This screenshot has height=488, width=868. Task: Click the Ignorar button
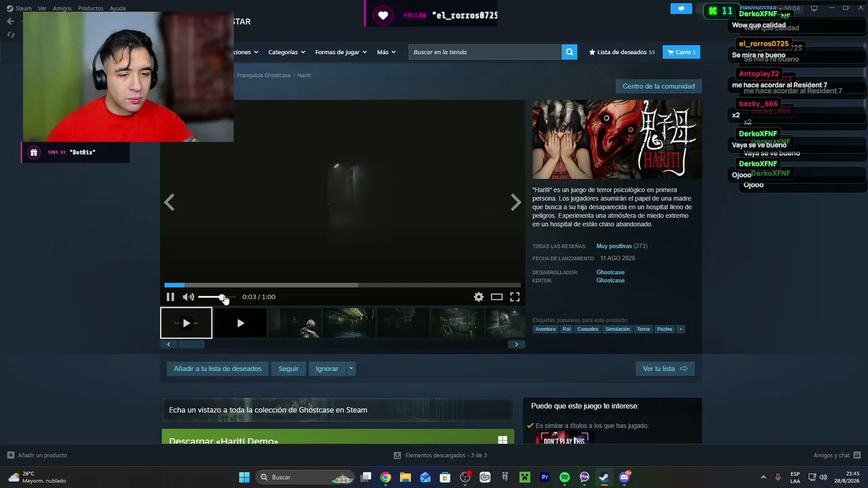327,369
